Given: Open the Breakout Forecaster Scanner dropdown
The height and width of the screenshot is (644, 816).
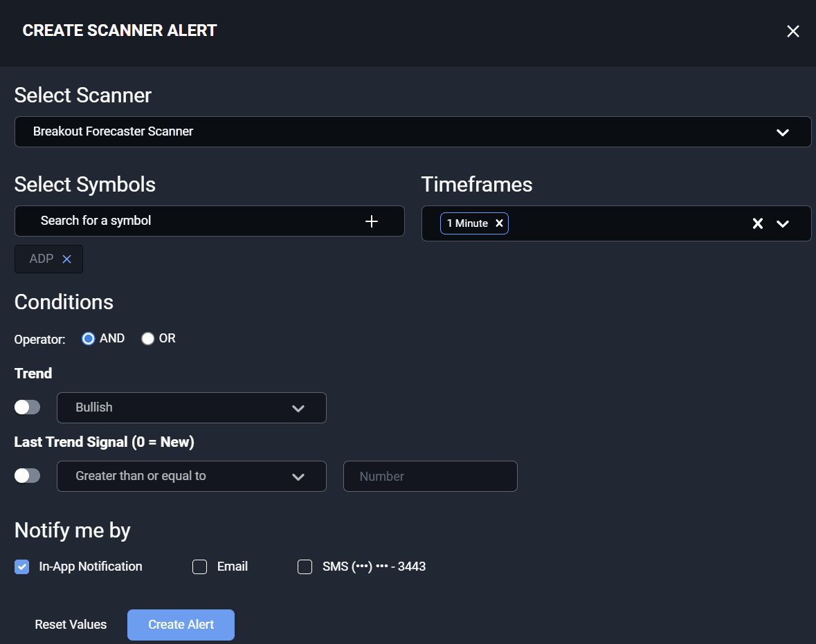Looking at the screenshot, I should (x=412, y=131).
